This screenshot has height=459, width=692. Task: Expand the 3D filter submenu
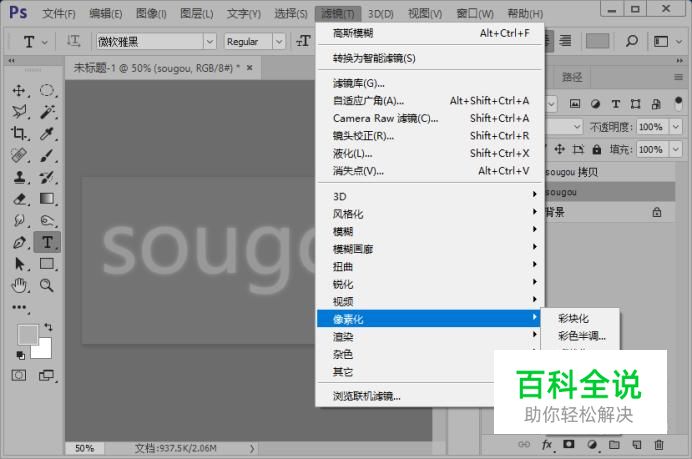click(429, 196)
